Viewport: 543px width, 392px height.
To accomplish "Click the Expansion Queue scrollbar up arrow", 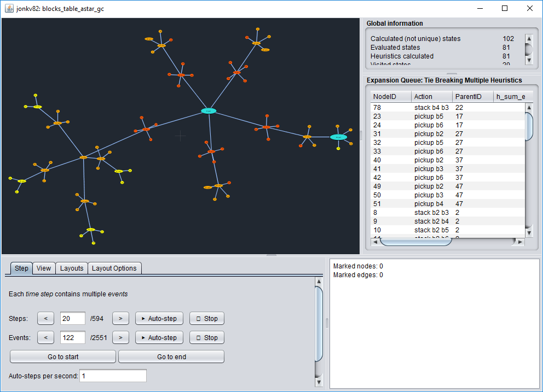I will pos(529,108).
